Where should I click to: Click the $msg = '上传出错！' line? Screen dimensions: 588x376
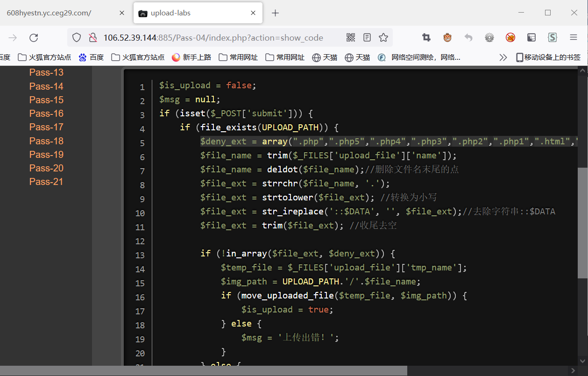[290, 338]
